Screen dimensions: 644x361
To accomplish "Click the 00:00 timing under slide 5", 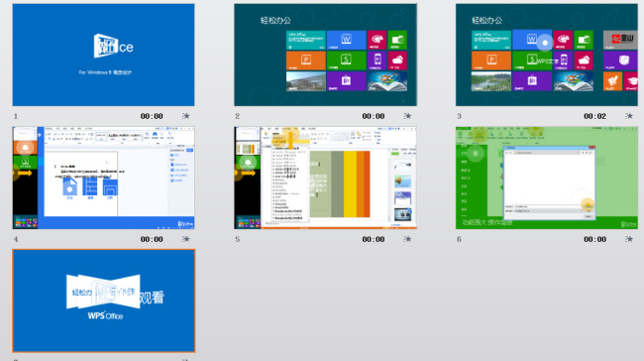I will pos(374,239).
